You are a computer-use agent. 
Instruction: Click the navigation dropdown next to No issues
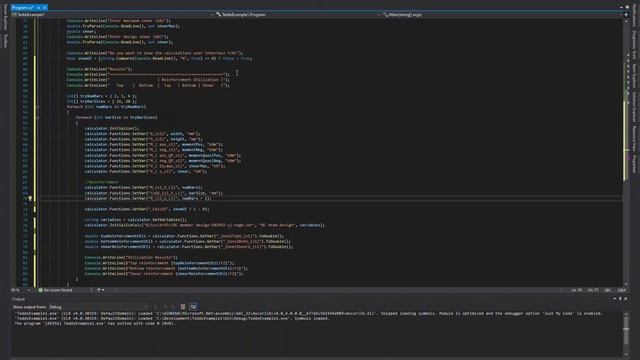tap(100, 290)
